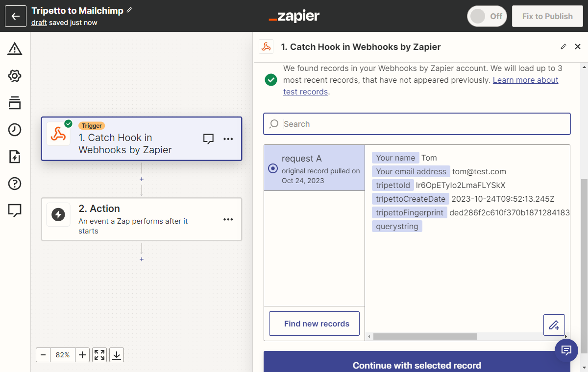Viewport: 588px width, 372px height.
Task: Edit record with pencil-plus button
Action: click(x=554, y=325)
